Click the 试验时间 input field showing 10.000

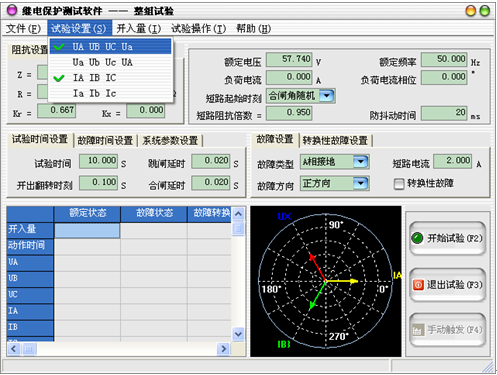pyautogui.click(x=98, y=161)
